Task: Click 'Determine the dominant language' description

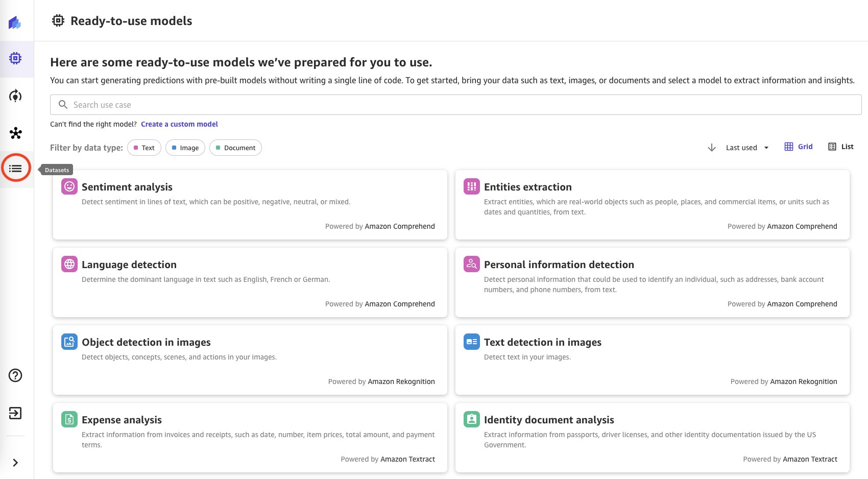Action: click(206, 279)
